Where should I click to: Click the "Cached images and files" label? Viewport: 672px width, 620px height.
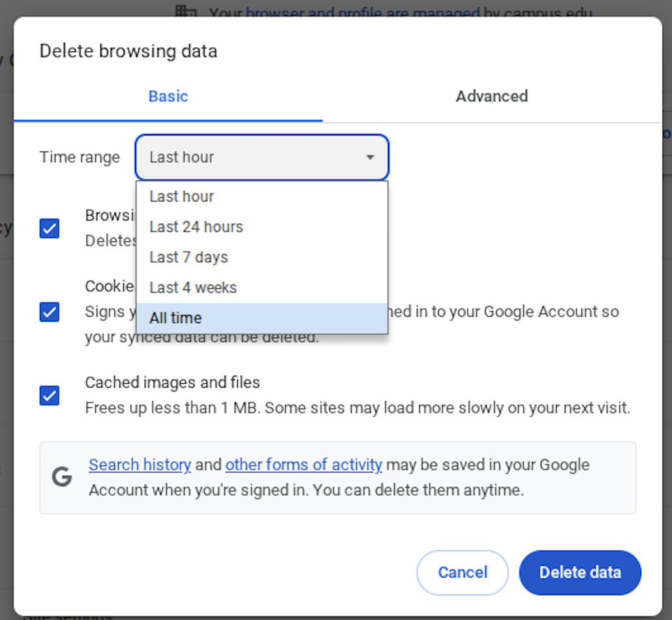172,382
